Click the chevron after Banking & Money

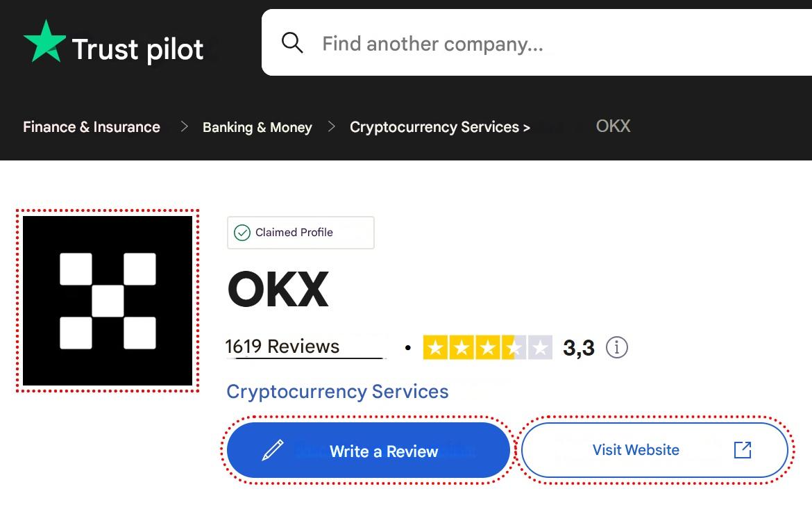click(x=330, y=126)
